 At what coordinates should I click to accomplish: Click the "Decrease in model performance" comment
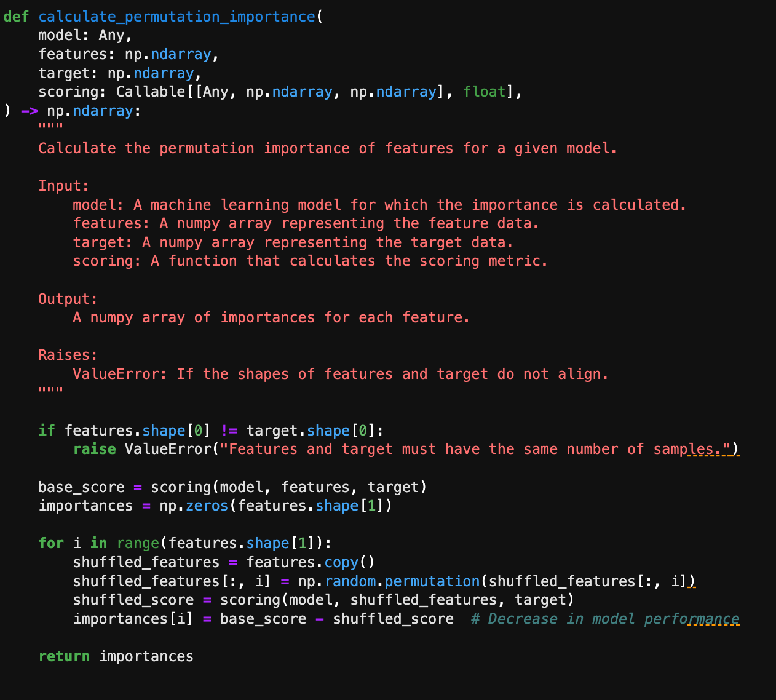tap(605, 619)
